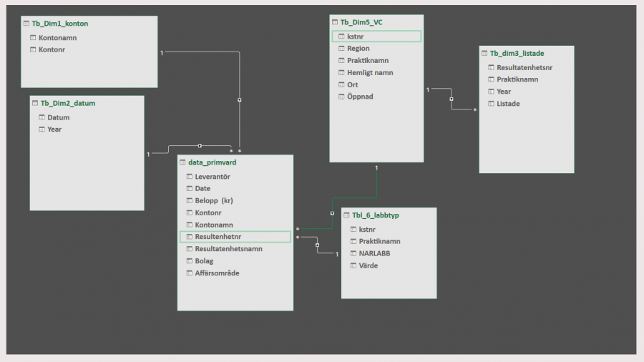644x362 pixels.
Task: Select the Tb_dim3_listade table header
Action: (517, 54)
